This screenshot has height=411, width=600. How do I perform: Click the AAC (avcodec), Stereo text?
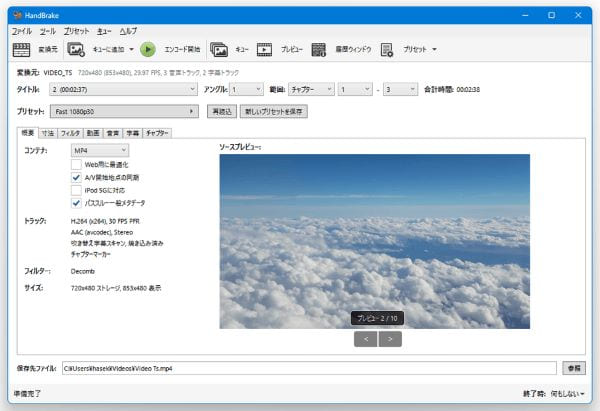102,232
